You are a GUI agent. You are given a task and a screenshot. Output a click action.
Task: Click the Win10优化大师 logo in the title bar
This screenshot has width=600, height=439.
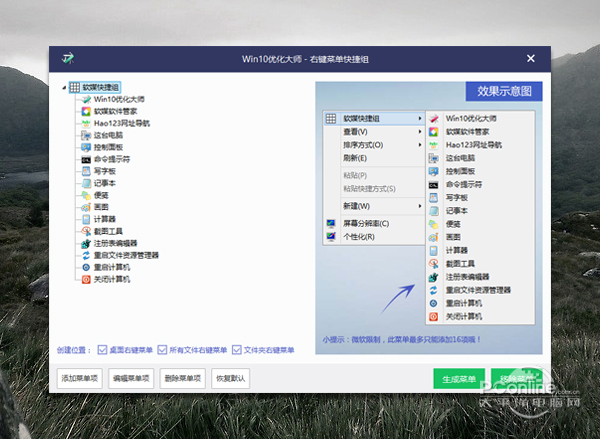[x=68, y=59]
